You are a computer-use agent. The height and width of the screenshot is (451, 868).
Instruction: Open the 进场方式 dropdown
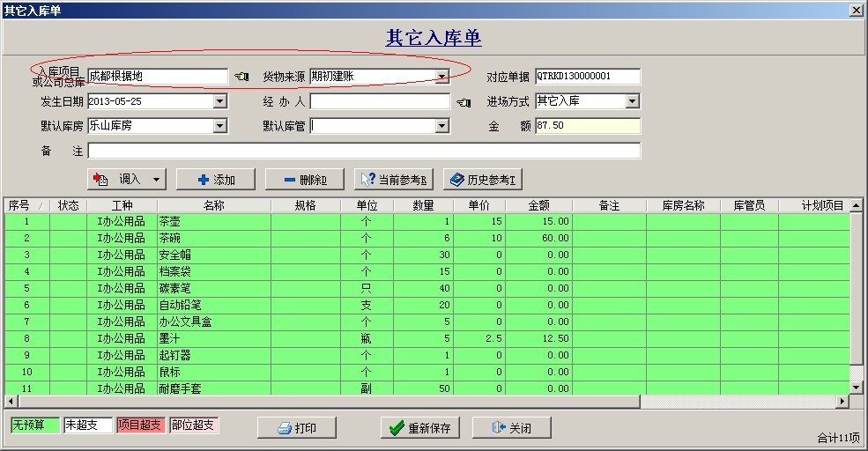coord(632,102)
